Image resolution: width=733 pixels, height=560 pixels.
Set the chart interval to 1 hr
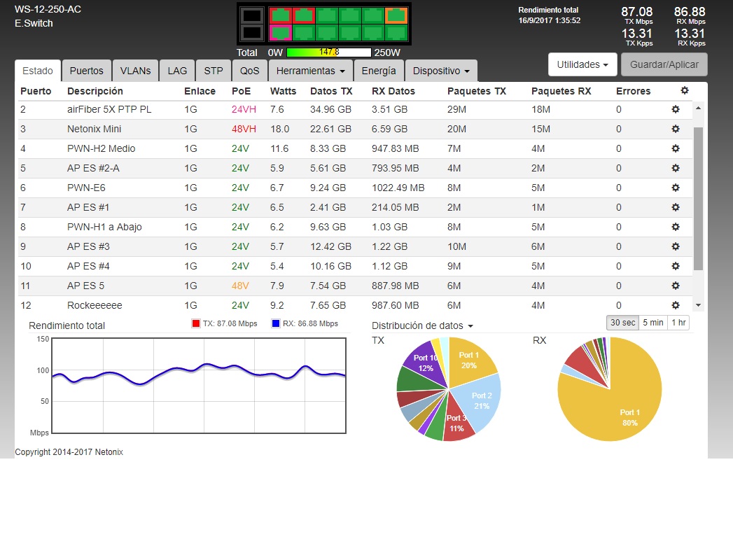(x=678, y=323)
